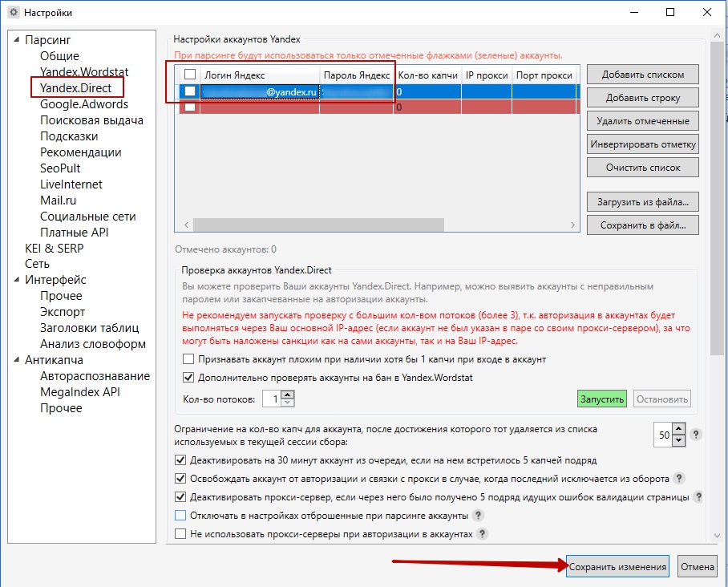Open Google.Adwords settings
The height and width of the screenshot is (587, 728).
tap(84, 104)
